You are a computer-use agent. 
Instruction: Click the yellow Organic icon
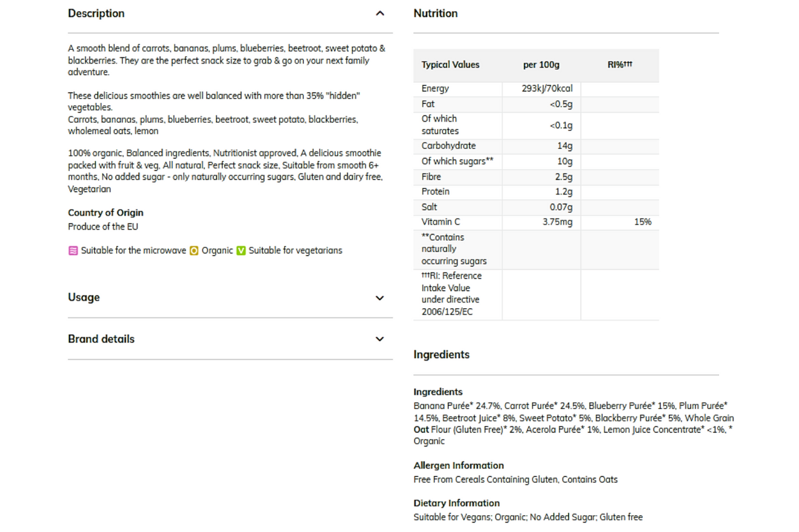[x=194, y=251]
